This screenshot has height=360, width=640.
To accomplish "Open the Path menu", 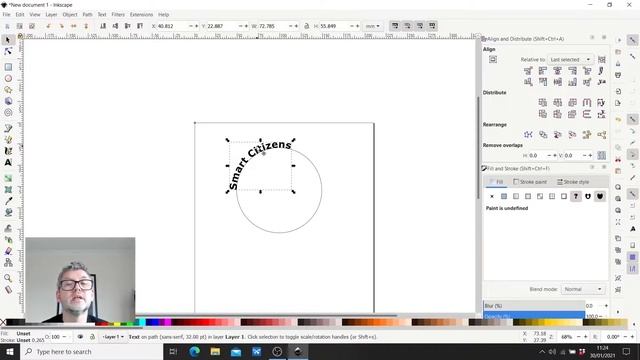I will (87, 14).
